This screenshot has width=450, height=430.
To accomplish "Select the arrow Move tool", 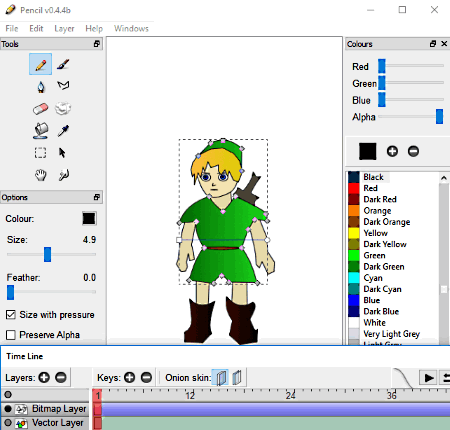I will pyautogui.click(x=62, y=153).
